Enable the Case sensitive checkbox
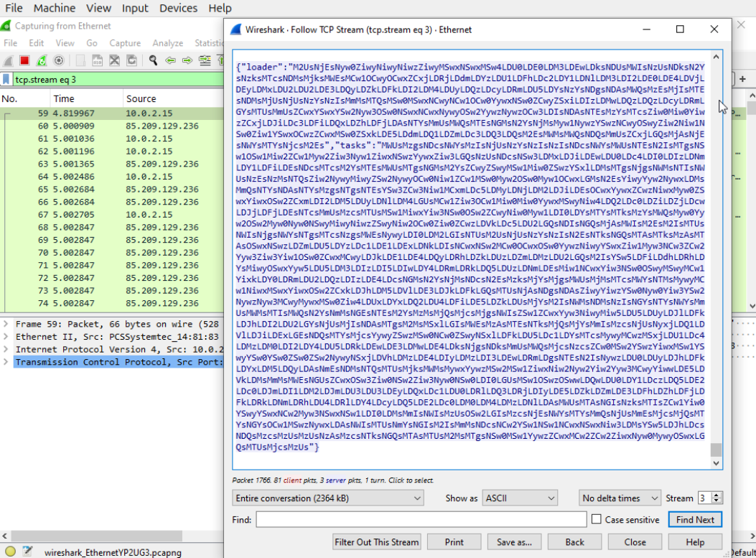 (596, 519)
